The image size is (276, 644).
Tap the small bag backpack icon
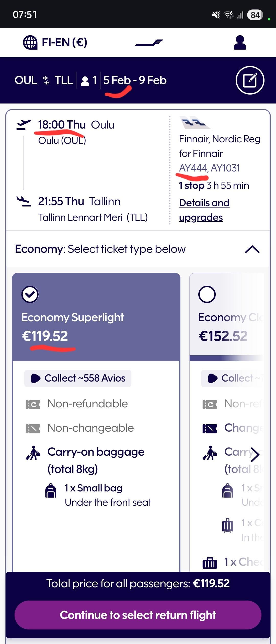[51, 491]
